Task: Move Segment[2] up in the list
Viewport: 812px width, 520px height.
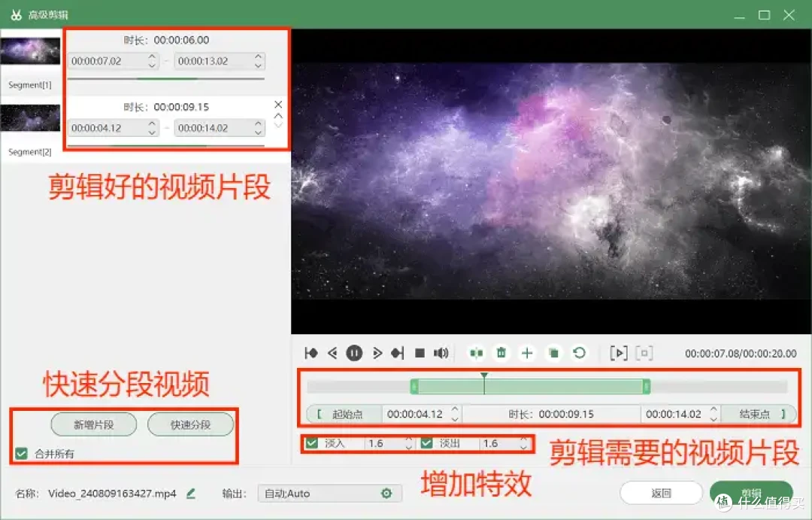Action: pyautogui.click(x=278, y=116)
